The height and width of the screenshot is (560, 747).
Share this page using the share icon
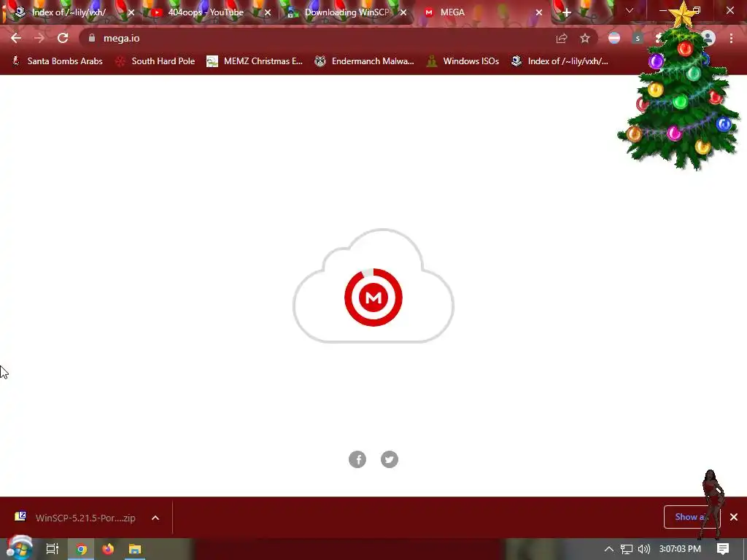pos(562,39)
